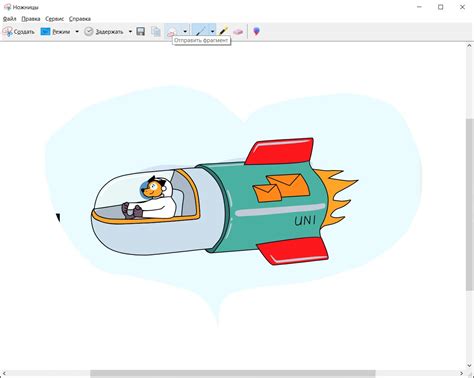Click the horizontal scrollbar right arrow

(462, 374)
